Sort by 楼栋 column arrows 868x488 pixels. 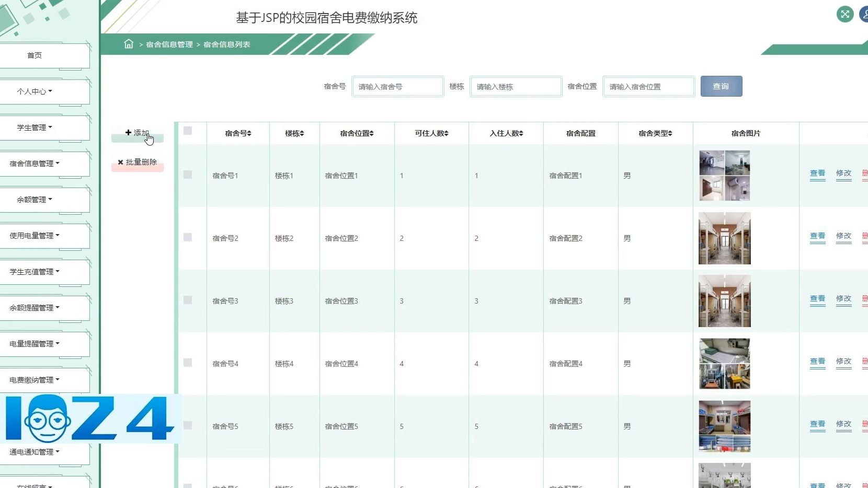[x=302, y=133]
